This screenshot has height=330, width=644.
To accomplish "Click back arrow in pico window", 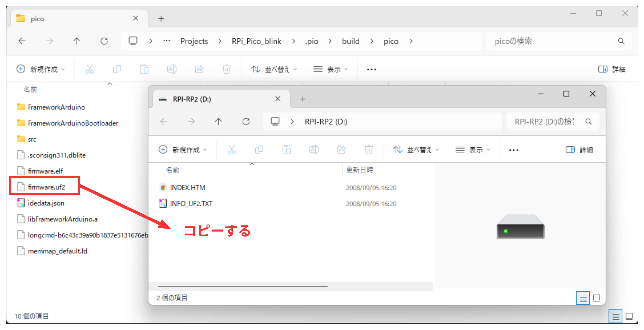I will pyautogui.click(x=22, y=41).
